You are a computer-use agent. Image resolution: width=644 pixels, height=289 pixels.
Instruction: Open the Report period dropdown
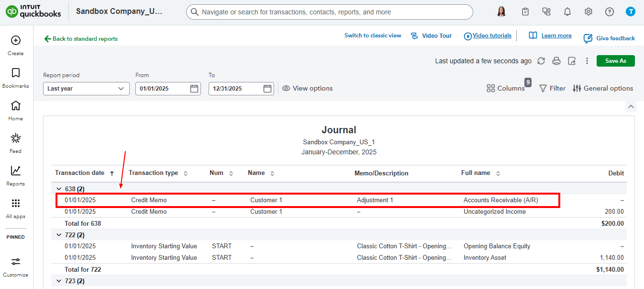(86, 89)
